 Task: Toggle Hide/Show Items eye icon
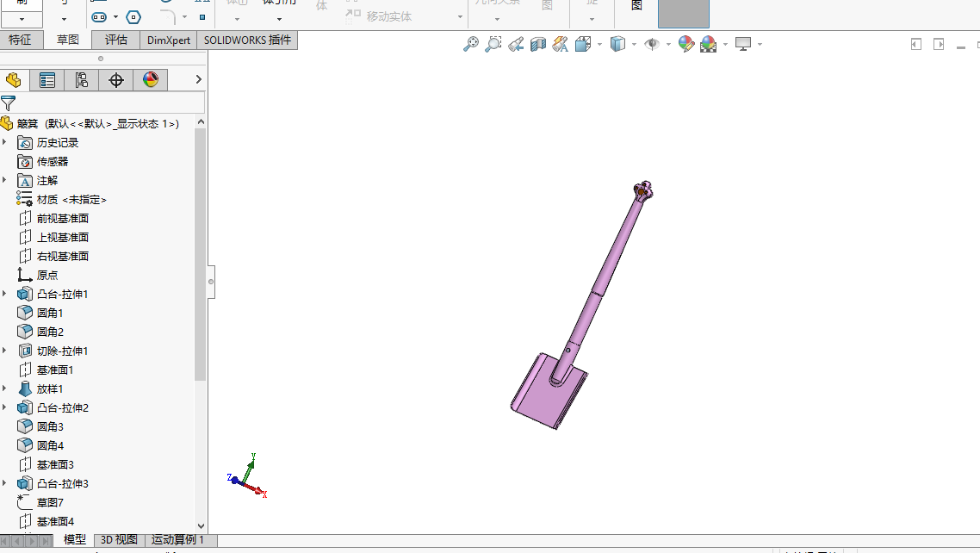tap(652, 44)
